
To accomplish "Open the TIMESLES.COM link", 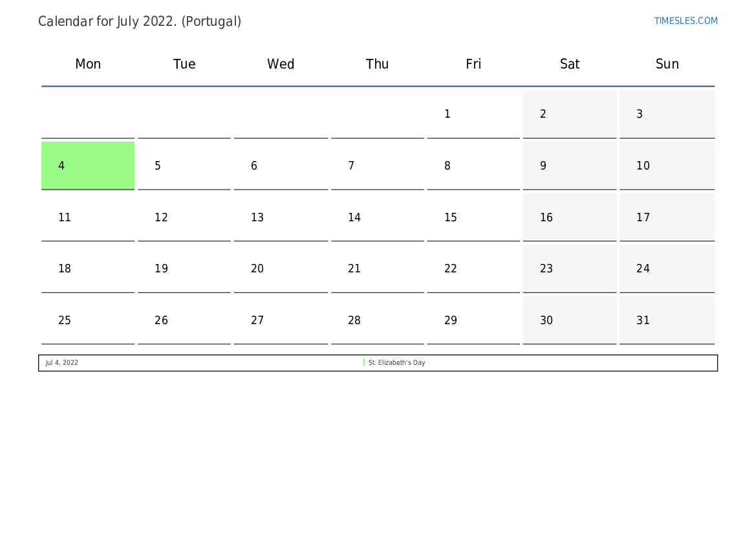I will click(x=686, y=21).
